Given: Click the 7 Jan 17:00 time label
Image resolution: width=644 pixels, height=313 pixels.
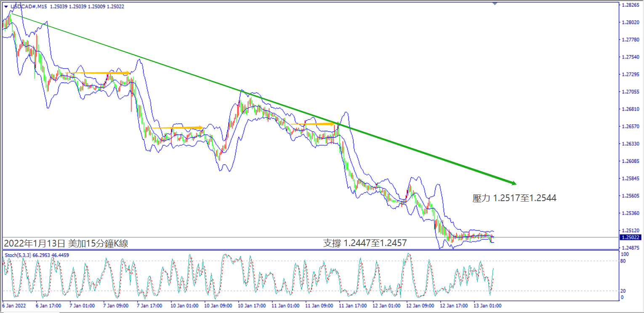Looking at the screenshot, I should click(149, 305).
